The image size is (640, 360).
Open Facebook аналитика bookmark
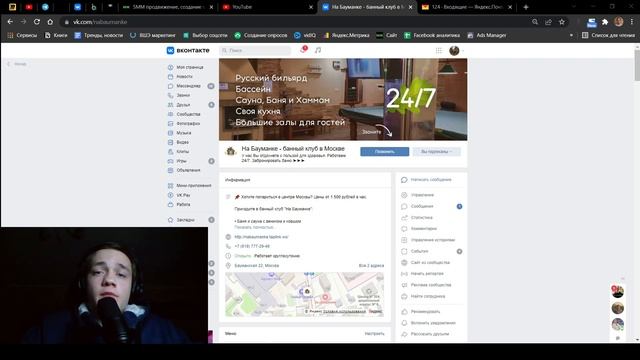(432, 36)
